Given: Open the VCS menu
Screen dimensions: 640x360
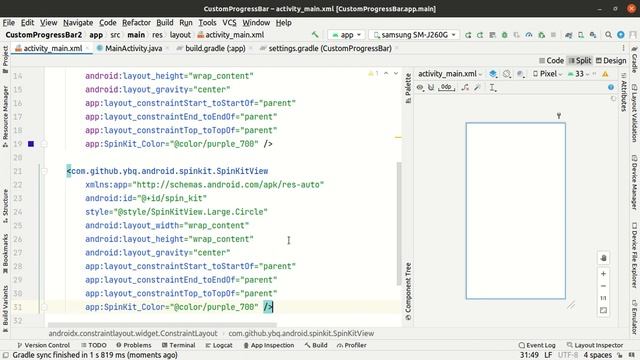Looking at the screenshot, I should click(x=229, y=22).
